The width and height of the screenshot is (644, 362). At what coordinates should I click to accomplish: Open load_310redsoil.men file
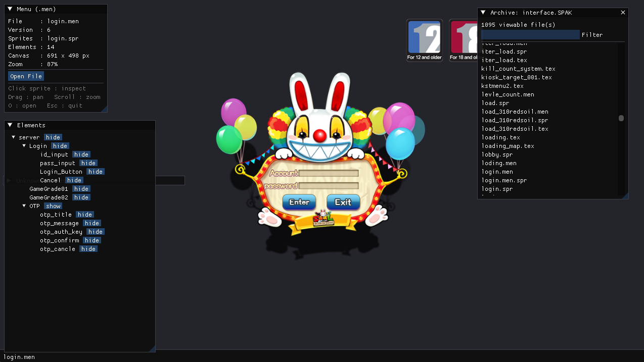[x=515, y=112]
